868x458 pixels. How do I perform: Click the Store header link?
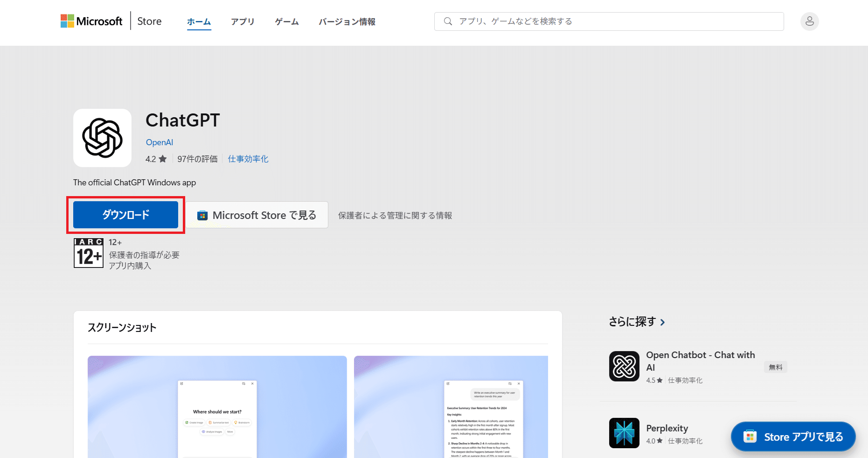click(x=149, y=21)
